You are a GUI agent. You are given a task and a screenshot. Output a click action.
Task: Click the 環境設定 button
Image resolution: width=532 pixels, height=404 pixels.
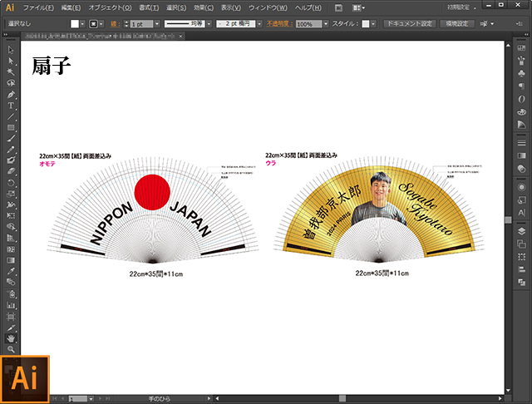(457, 24)
